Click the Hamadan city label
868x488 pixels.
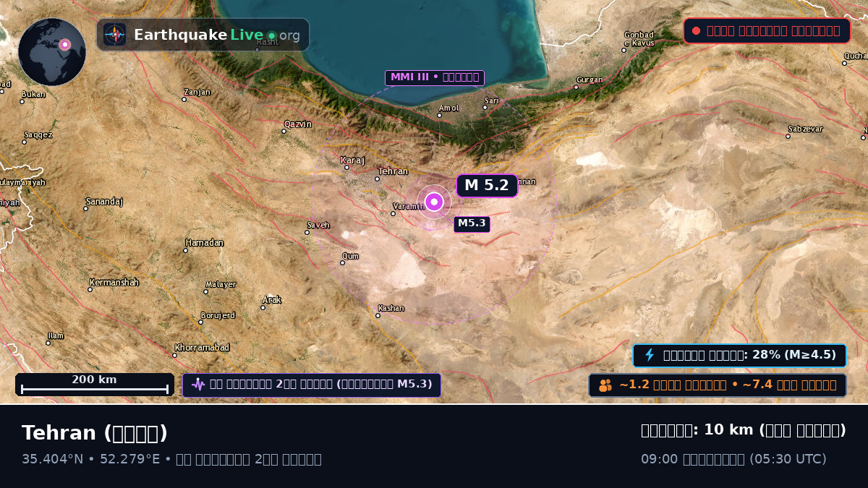point(205,243)
